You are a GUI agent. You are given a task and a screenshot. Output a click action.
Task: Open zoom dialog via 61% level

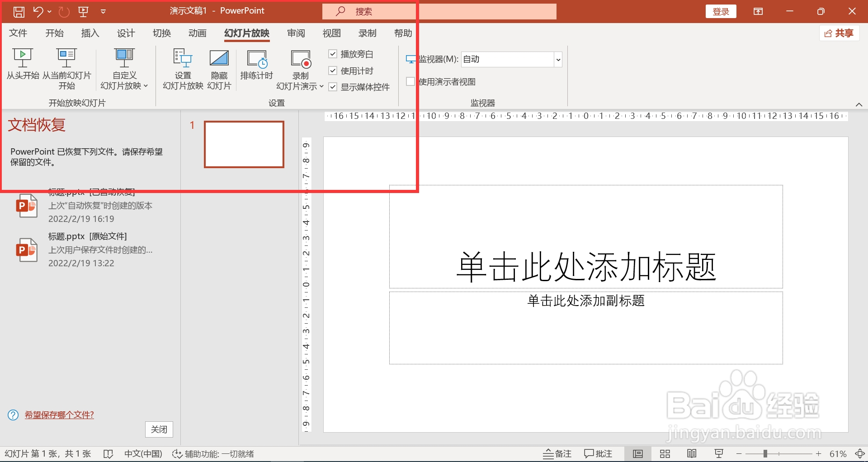pyautogui.click(x=838, y=454)
